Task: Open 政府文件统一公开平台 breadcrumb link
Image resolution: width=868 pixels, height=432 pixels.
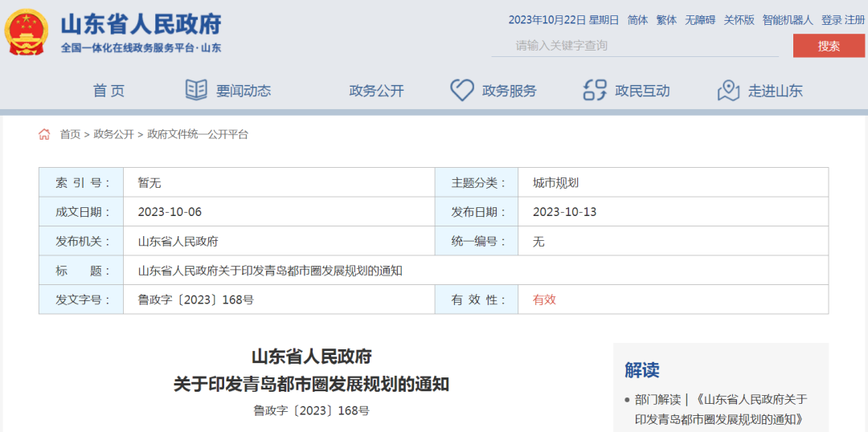Action: pos(198,134)
